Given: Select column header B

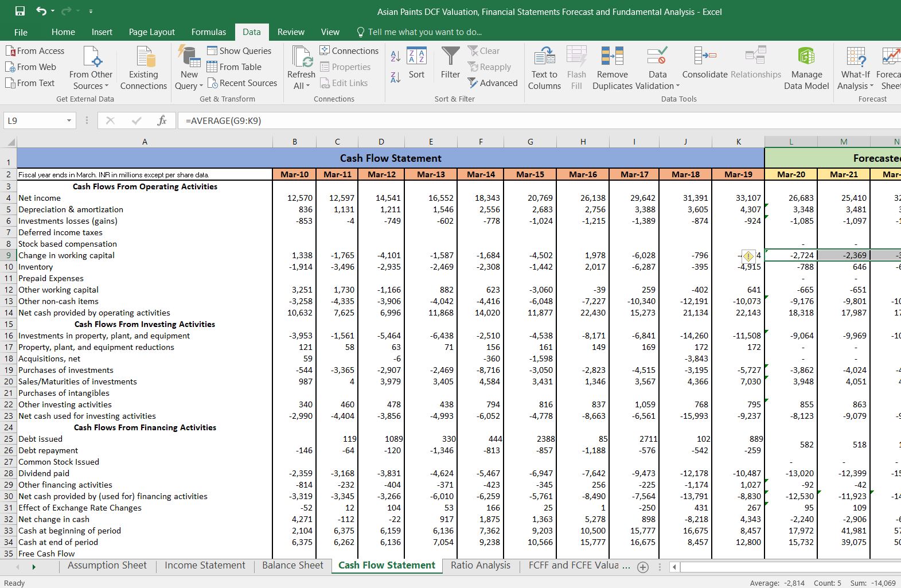Looking at the screenshot, I should click(294, 142).
